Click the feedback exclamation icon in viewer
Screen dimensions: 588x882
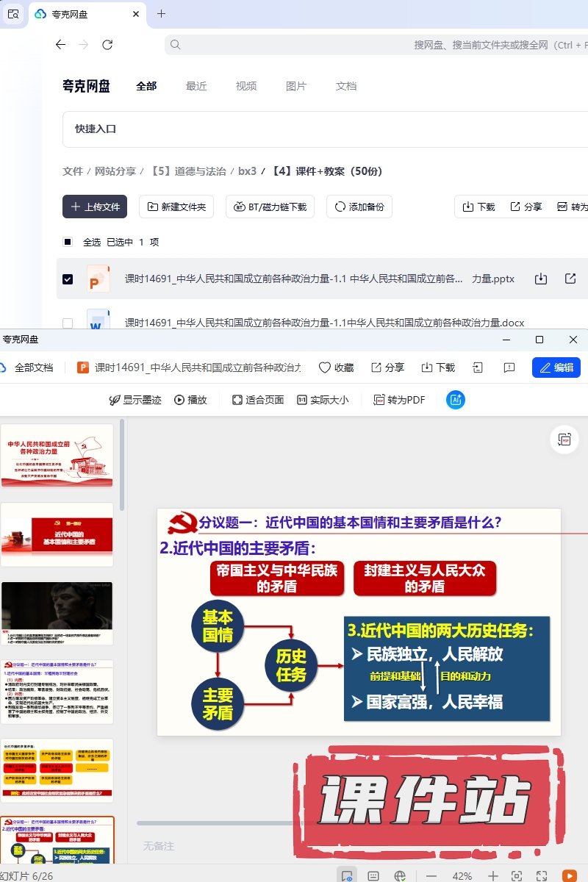(509, 367)
